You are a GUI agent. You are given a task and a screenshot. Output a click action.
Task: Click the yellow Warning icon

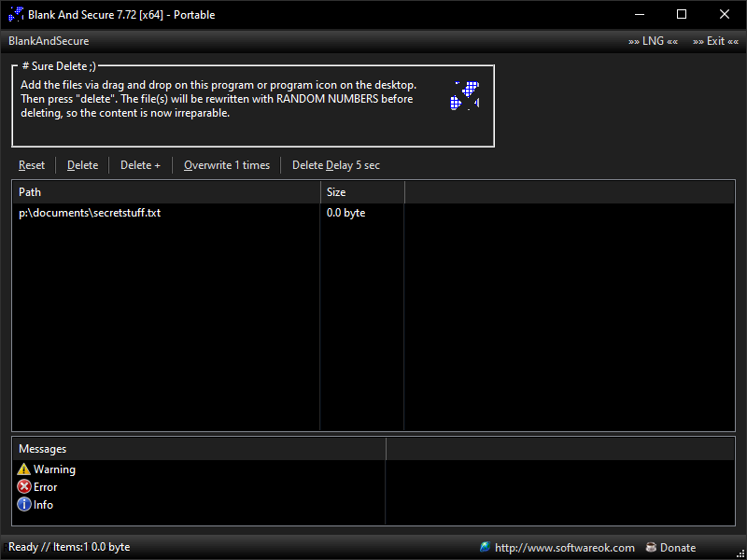click(x=24, y=469)
